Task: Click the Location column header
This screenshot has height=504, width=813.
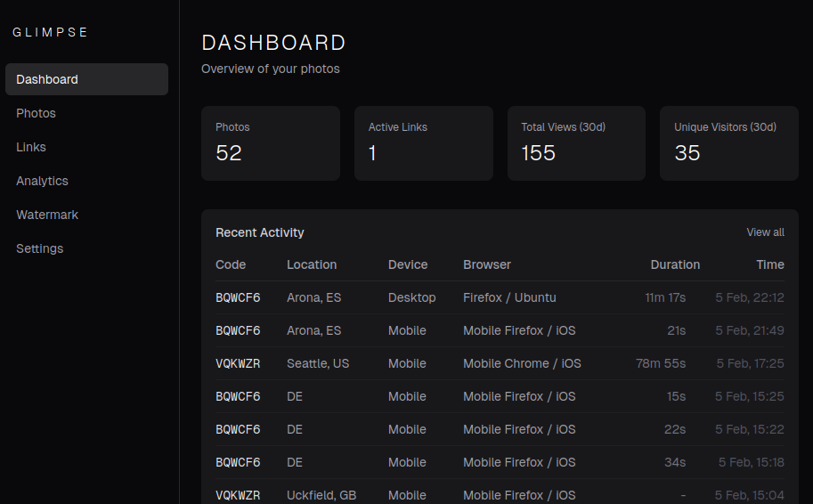Action: (x=312, y=264)
